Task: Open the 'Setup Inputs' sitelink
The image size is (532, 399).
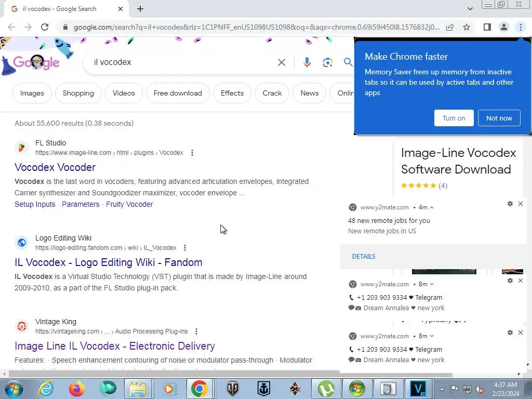Action: pos(35,204)
